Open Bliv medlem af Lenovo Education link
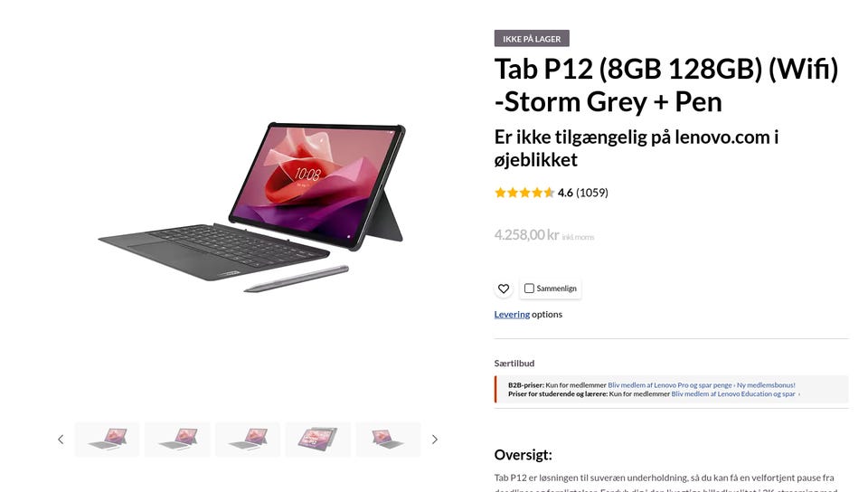 point(735,394)
